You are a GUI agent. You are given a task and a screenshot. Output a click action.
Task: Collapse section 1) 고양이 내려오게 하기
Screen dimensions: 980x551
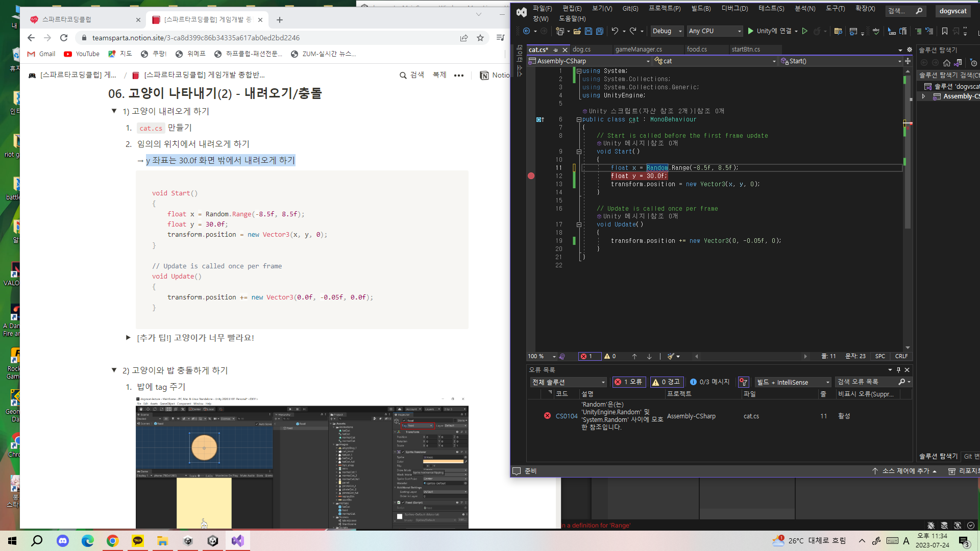[114, 111]
